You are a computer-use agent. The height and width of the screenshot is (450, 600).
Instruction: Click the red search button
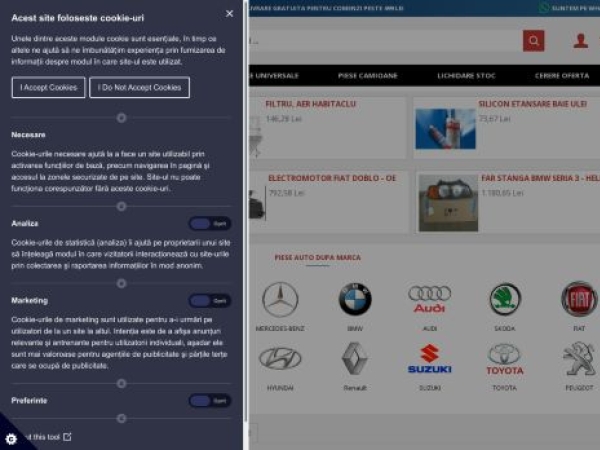(x=533, y=41)
